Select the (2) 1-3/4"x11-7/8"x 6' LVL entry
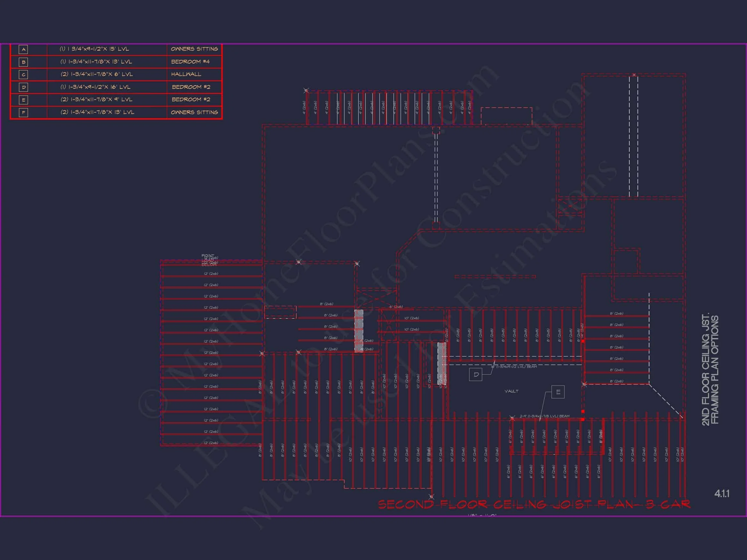Image resolution: width=747 pixels, height=560 pixels. coord(97,74)
